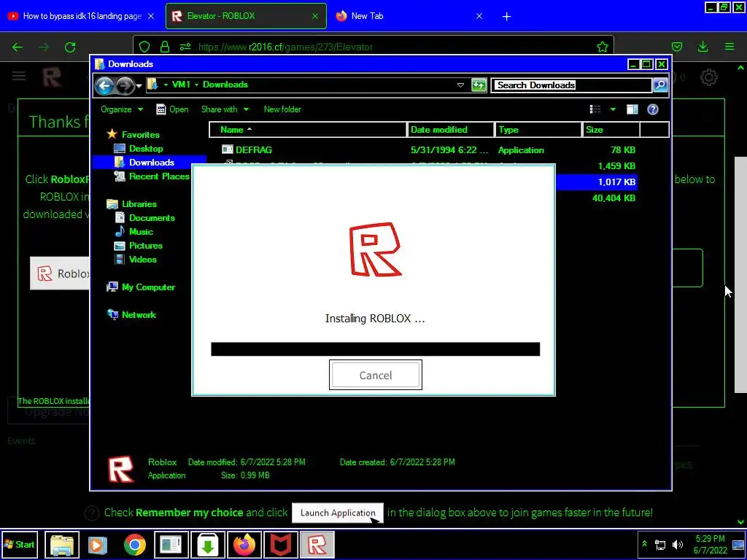Viewport: 747px width, 560px height.
Task: Switch to the YouTube bypass tutorial tab
Action: (81, 16)
